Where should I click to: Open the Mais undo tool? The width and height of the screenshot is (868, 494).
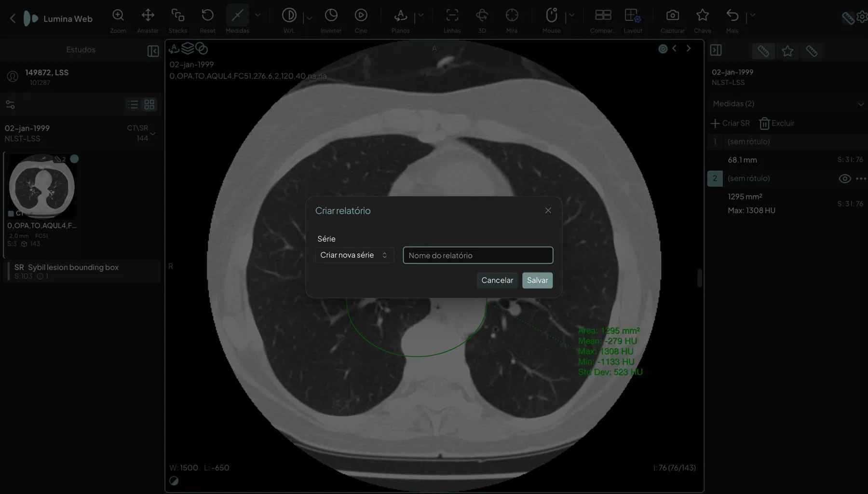click(732, 19)
